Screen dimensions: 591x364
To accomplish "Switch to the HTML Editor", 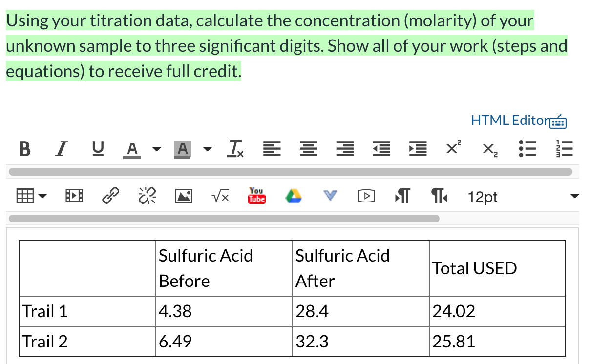I will [x=510, y=121].
